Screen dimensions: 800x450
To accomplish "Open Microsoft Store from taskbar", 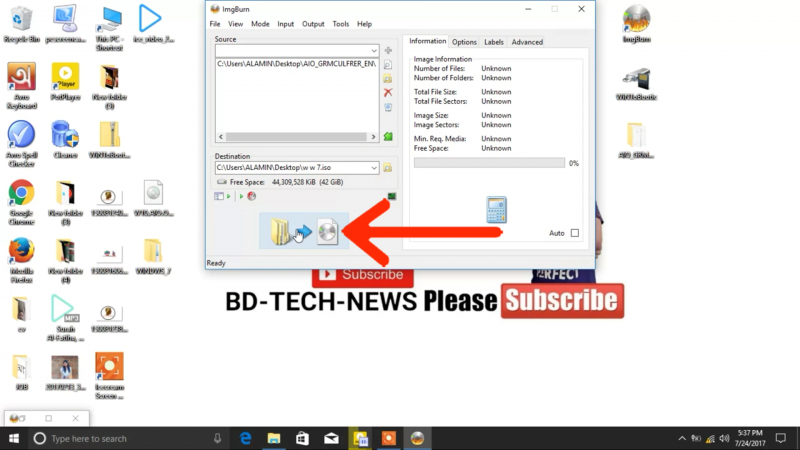I will [303, 438].
